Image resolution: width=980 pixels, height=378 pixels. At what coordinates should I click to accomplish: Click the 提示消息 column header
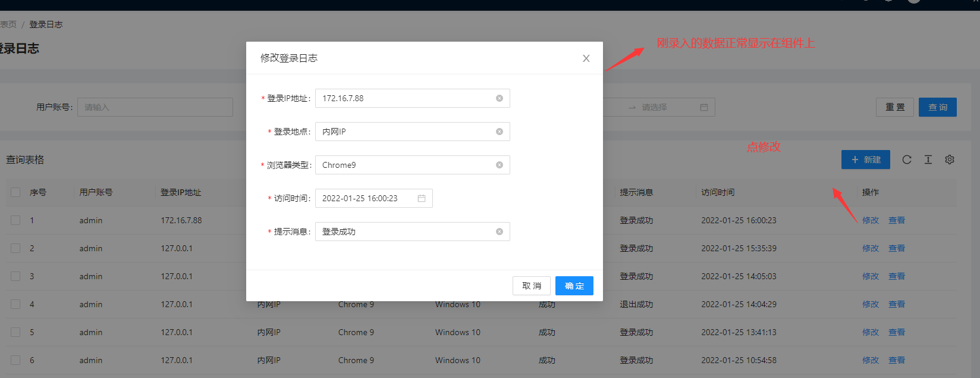tap(636, 192)
